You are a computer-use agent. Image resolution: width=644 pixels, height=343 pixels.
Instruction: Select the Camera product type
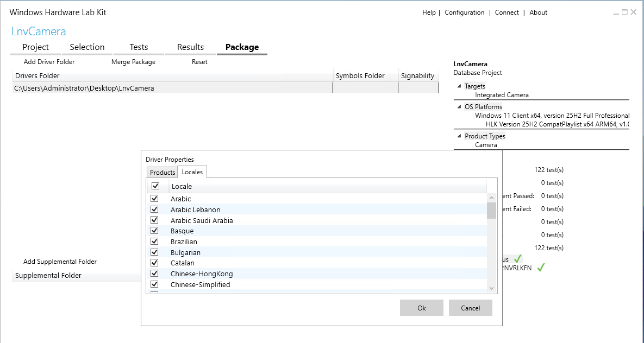click(x=486, y=145)
